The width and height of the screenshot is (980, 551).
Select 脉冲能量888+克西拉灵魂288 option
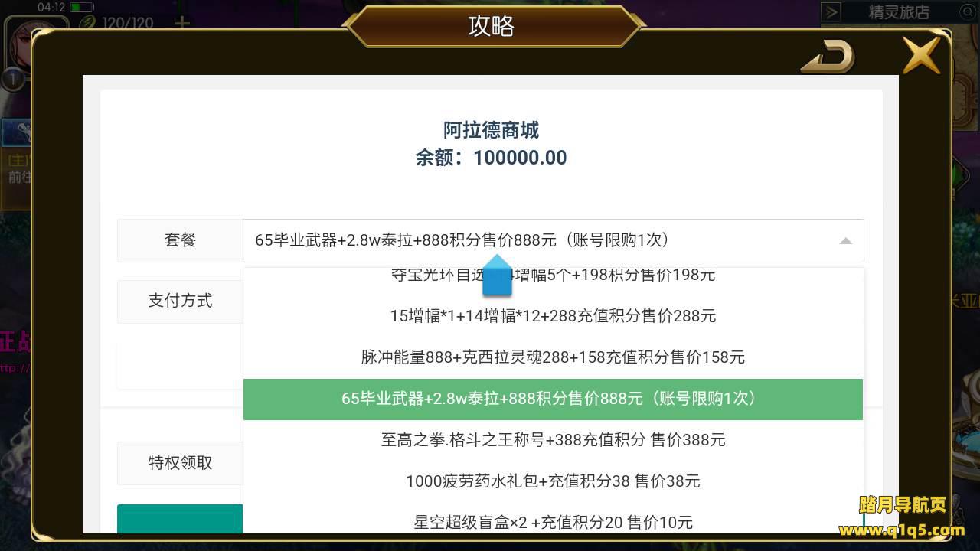(x=553, y=357)
